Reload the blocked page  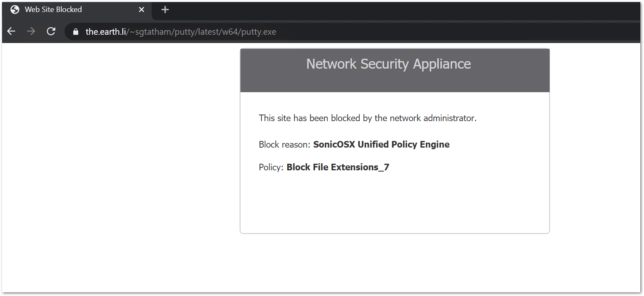(51, 31)
